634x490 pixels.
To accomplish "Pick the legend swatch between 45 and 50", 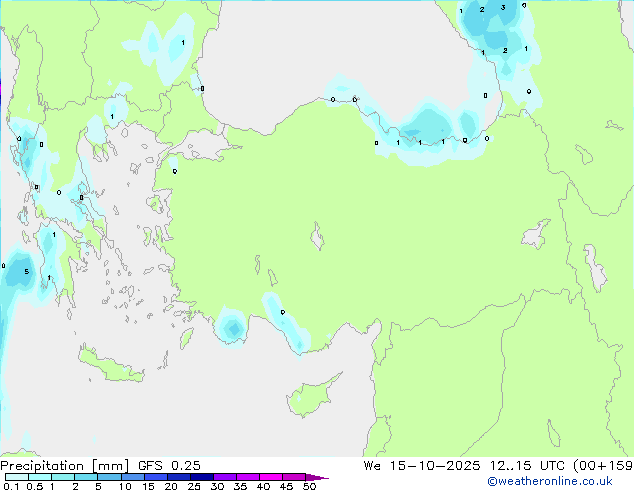I will tap(294, 477).
